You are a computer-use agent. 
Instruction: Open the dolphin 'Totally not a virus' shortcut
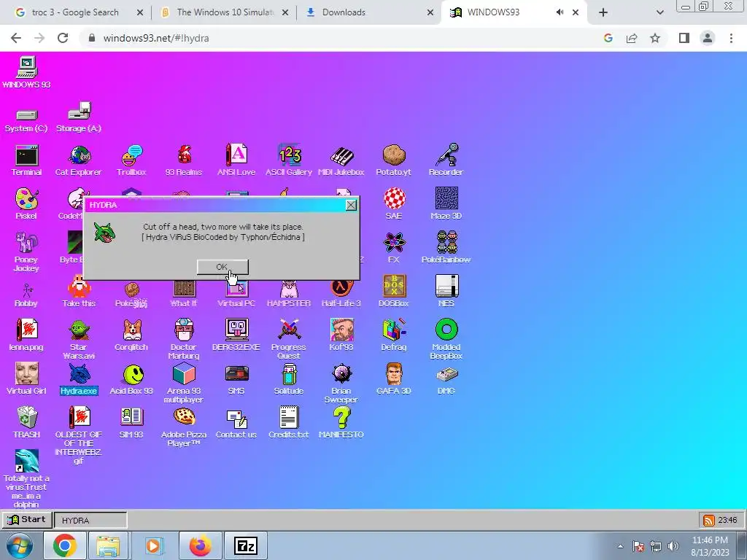(26, 479)
